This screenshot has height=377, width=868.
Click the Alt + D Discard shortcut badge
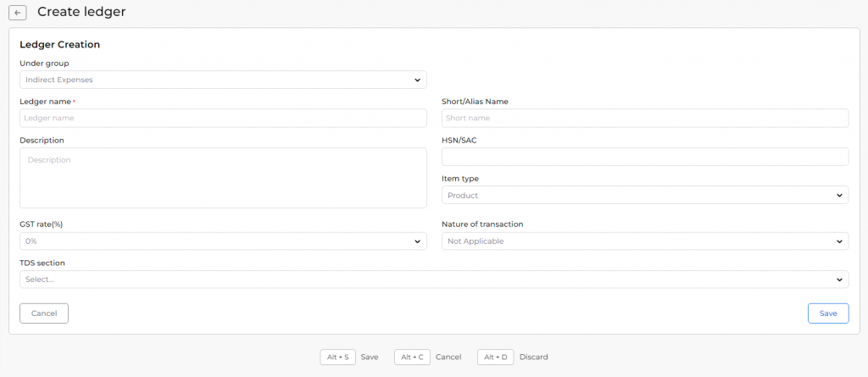click(496, 357)
